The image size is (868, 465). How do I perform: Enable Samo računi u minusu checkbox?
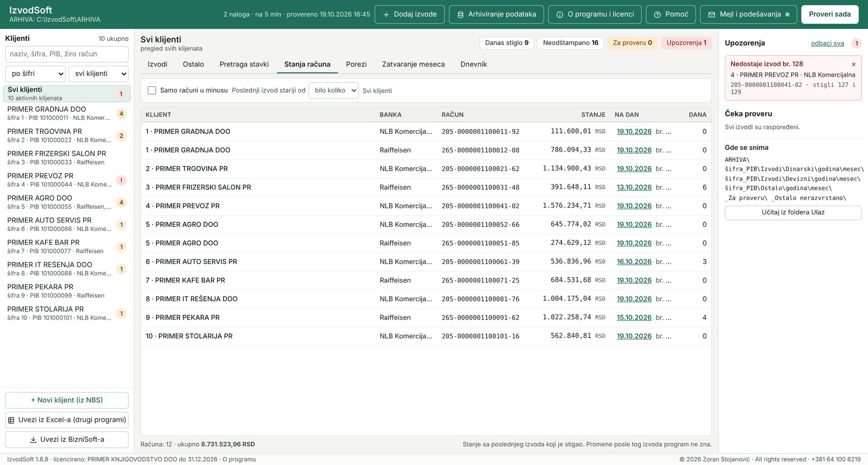[152, 90]
